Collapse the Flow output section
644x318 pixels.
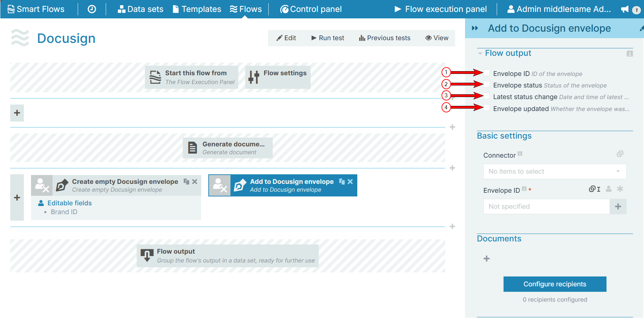coord(480,53)
